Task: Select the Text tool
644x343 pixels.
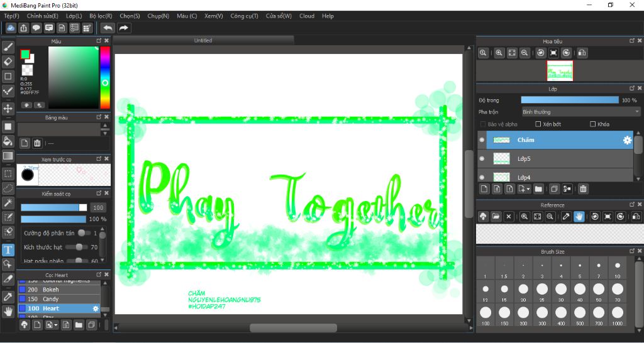Action: coord(8,249)
